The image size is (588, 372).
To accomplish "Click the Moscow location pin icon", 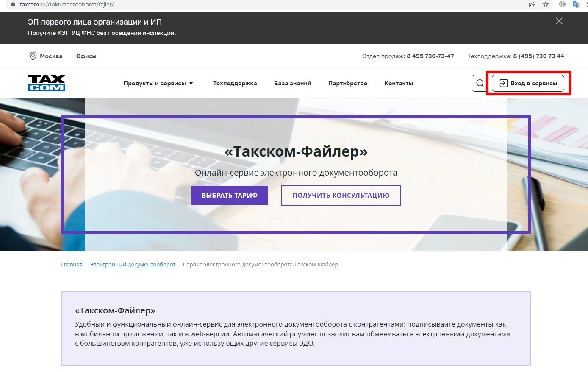I will (33, 56).
